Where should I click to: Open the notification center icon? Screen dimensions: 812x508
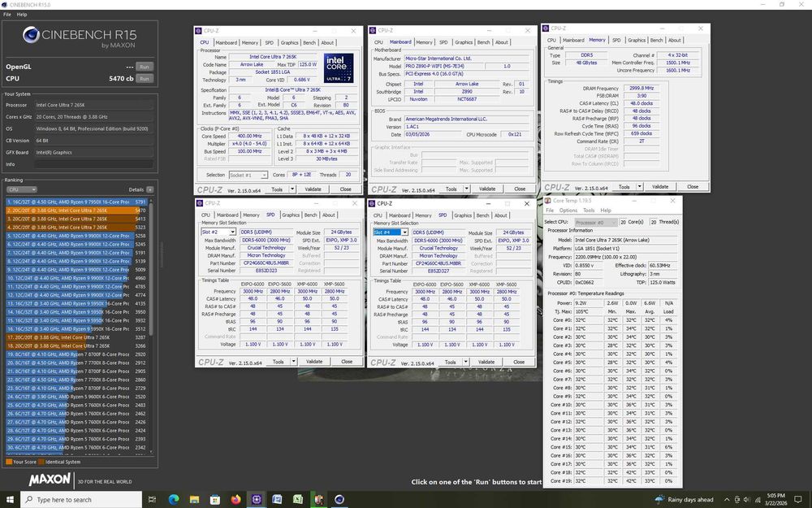click(x=798, y=500)
